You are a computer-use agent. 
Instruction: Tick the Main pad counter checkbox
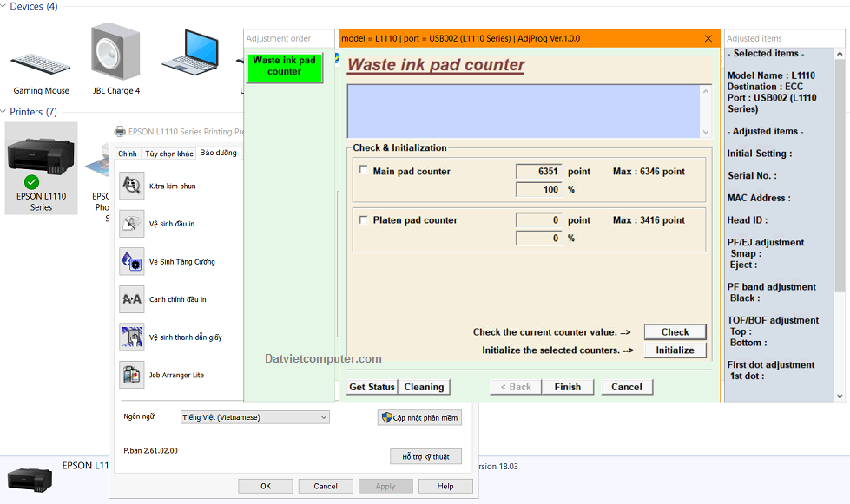pyautogui.click(x=363, y=169)
